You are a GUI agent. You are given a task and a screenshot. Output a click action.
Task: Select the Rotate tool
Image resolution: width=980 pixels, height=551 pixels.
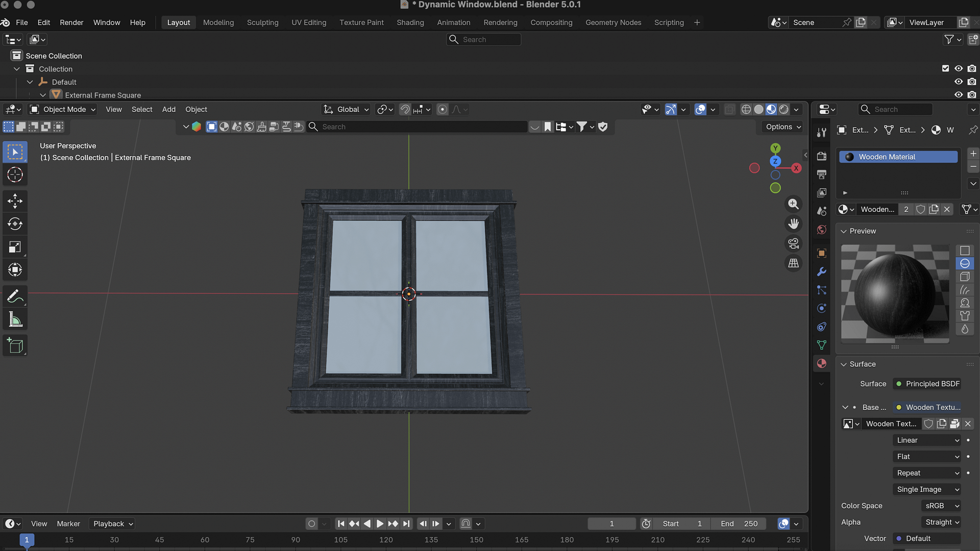click(x=15, y=224)
